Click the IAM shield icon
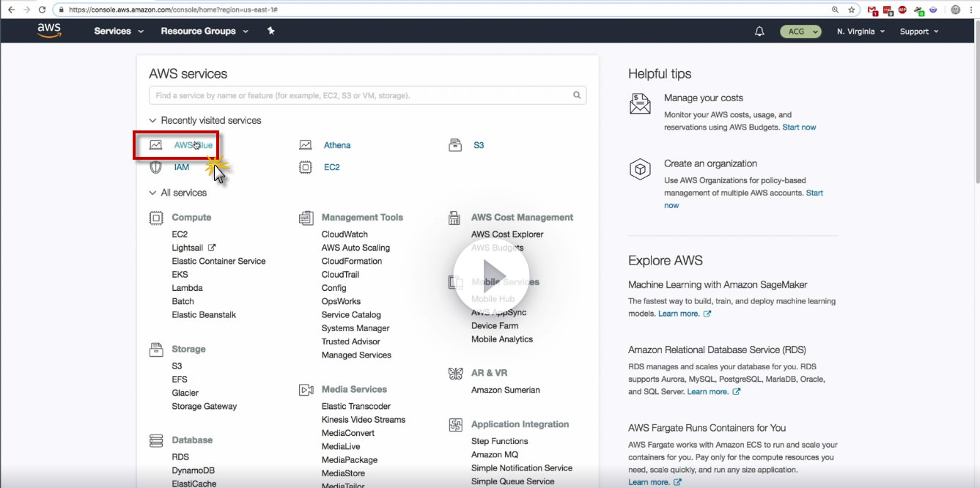This screenshot has width=980, height=488. coord(155,167)
